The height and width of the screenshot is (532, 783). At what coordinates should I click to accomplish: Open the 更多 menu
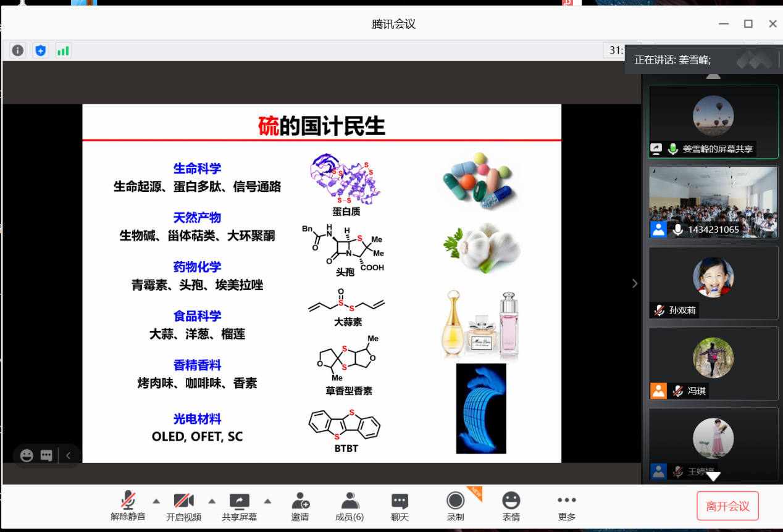tap(566, 506)
